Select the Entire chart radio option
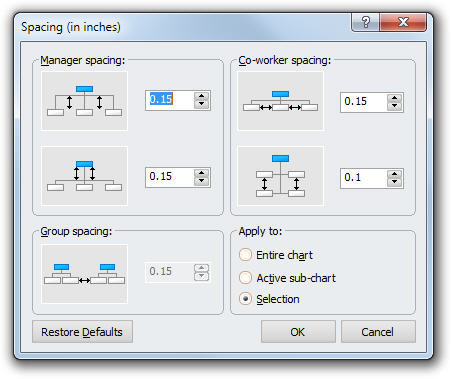452x379 pixels. [x=245, y=255]
